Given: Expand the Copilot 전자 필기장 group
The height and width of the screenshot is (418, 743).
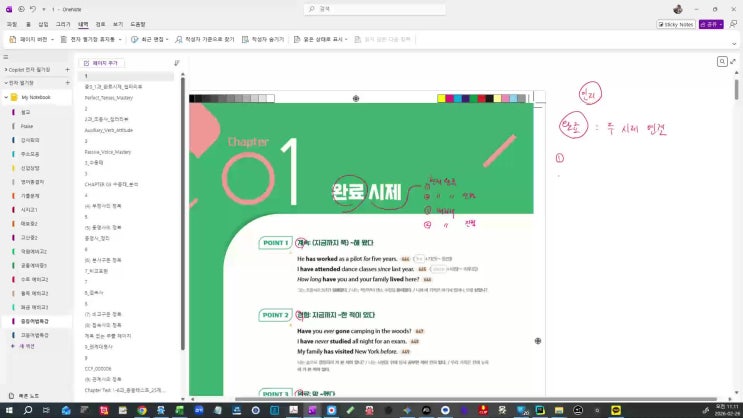Looking at the screenshot, I should point(4,70).
